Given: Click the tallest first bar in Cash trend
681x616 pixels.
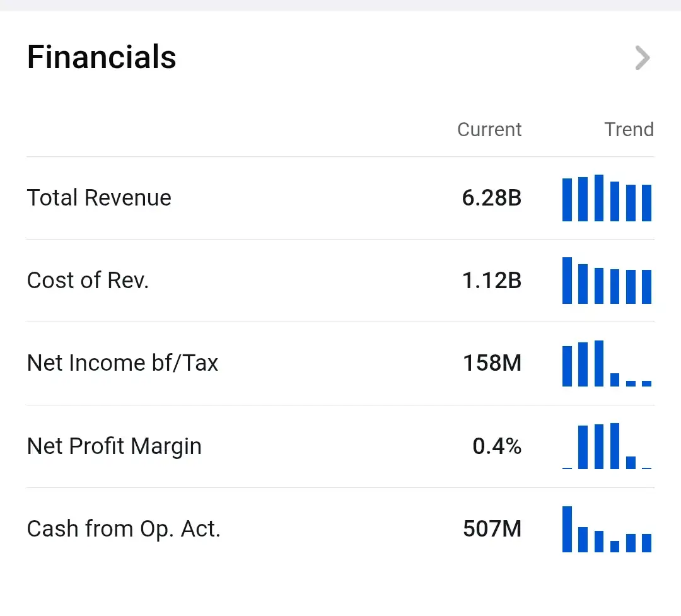Looking at the screenshot, I should click(x=567, y=530).
